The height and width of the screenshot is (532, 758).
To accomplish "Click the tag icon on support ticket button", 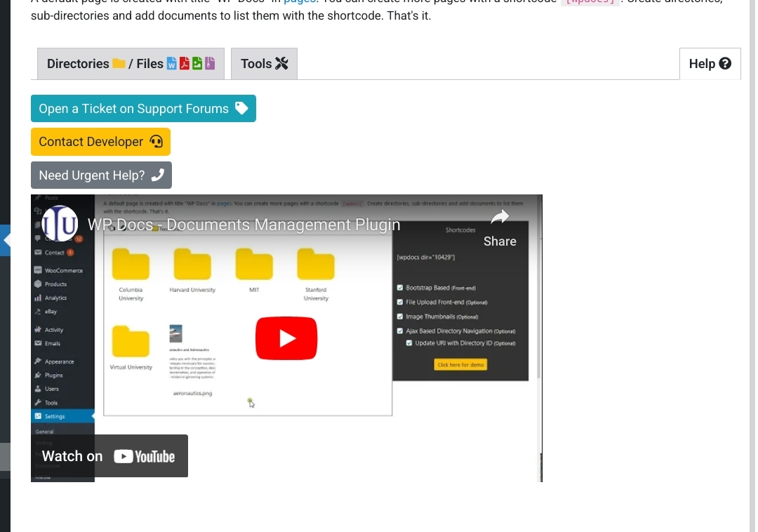I will tap(241, 108).
